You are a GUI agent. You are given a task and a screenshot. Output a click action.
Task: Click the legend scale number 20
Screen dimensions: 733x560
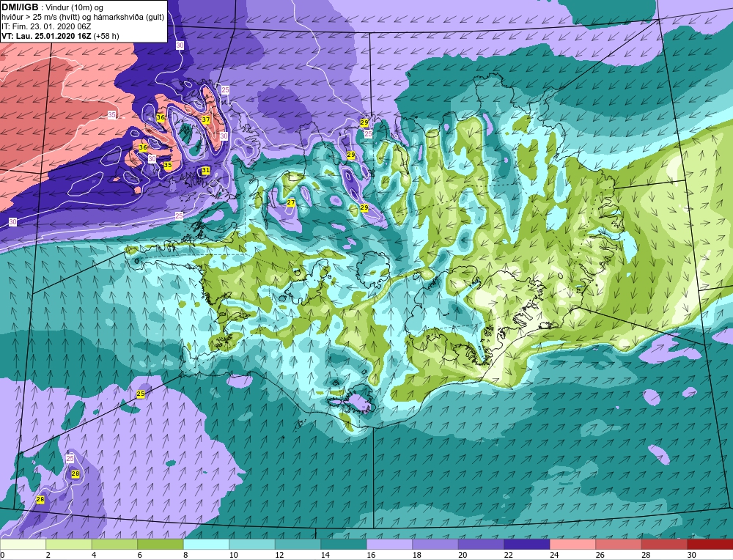point(463,555)
